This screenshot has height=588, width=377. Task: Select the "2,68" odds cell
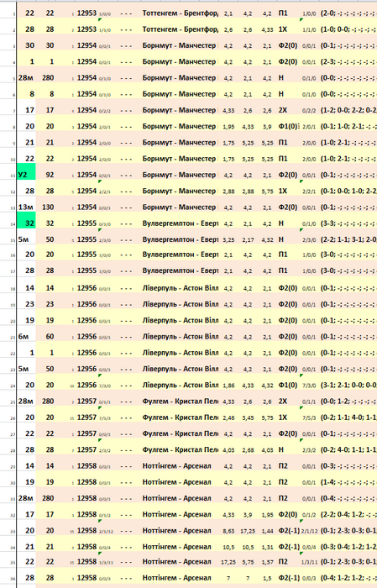248,450
